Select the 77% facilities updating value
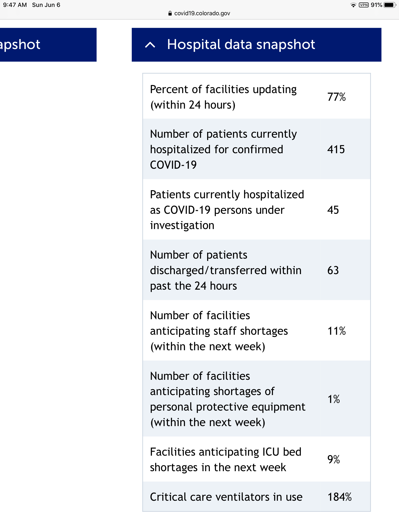399x532 pixels. 336,97
